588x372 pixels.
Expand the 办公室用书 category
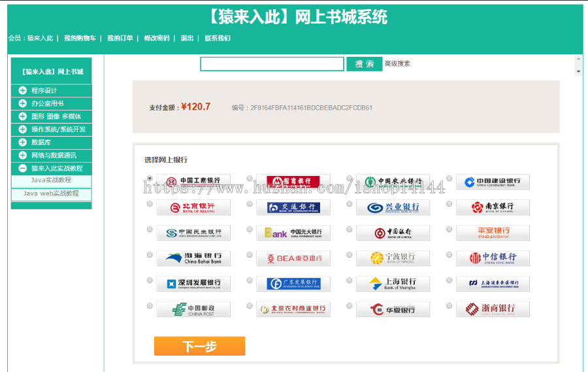pyautogui.click(x=52, y=103)
